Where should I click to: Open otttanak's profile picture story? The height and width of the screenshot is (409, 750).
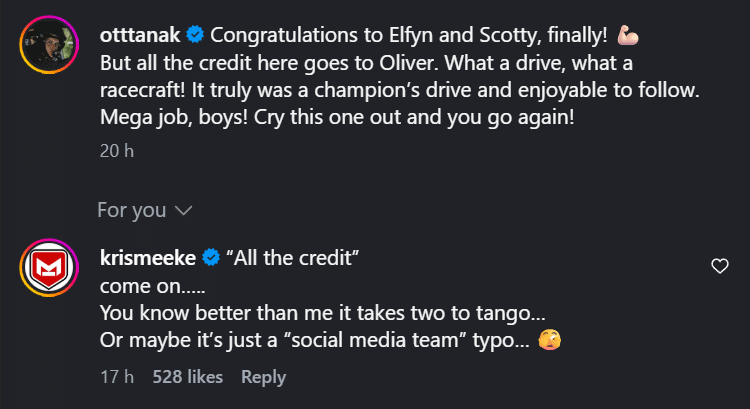[x=49, y=44]
